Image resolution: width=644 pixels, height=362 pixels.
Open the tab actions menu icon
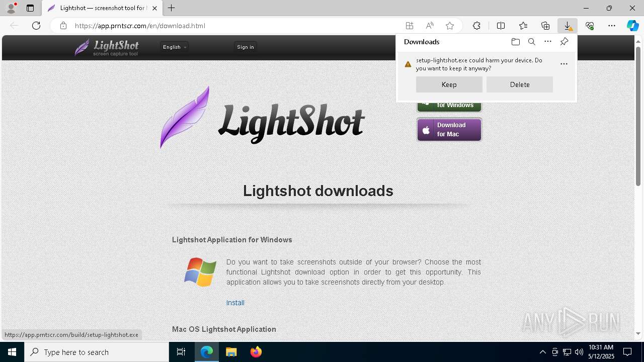click(30, 8)
